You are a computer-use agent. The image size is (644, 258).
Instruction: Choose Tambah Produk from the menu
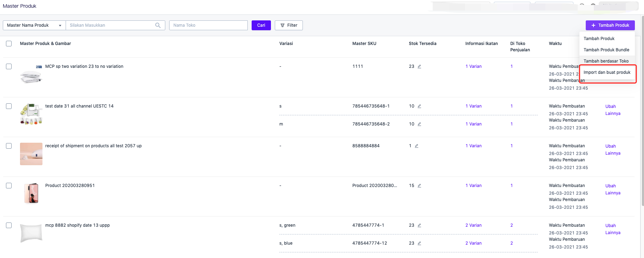(607, 39)
